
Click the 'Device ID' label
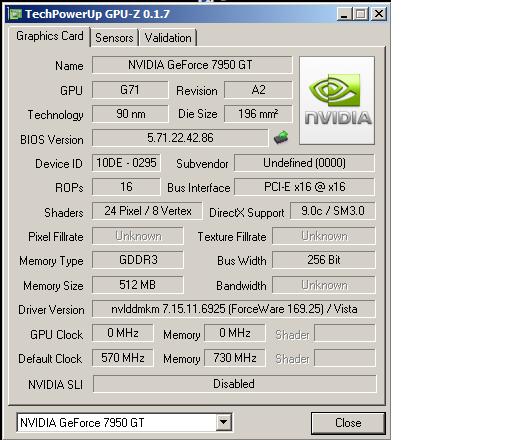click(59, 164)
